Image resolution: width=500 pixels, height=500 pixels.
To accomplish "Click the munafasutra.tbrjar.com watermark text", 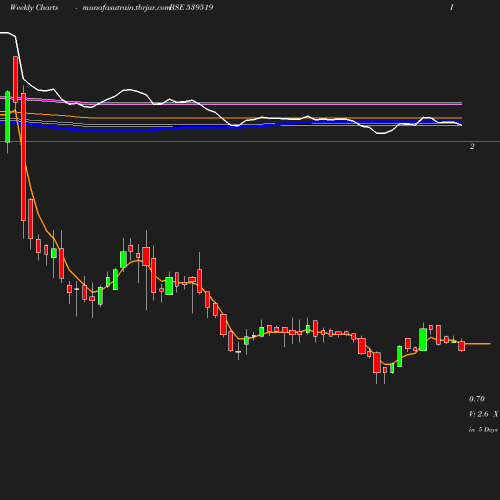I will click(126, 8).
